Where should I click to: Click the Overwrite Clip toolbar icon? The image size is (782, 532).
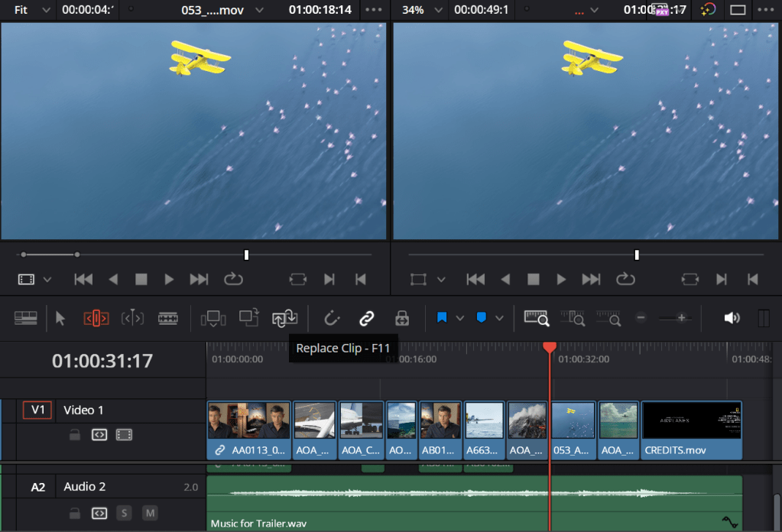(248, 318)
